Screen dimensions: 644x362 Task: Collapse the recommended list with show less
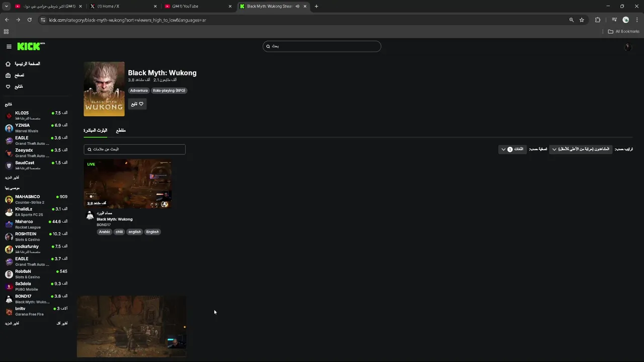pyautogui.click(x=62, y=323)
